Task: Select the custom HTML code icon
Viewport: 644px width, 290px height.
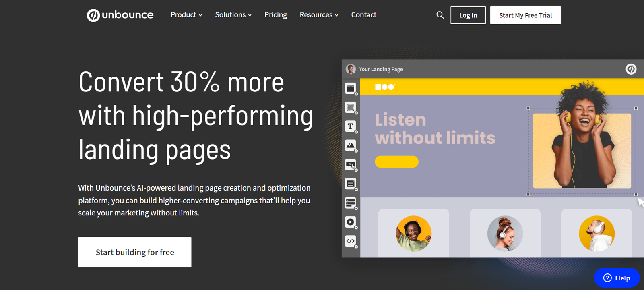Action: 351,241
